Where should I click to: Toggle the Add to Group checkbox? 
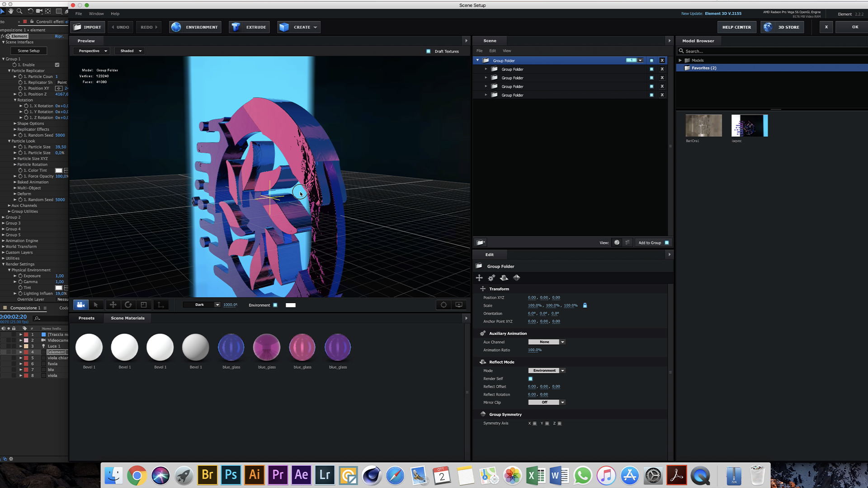click(667, 243)
